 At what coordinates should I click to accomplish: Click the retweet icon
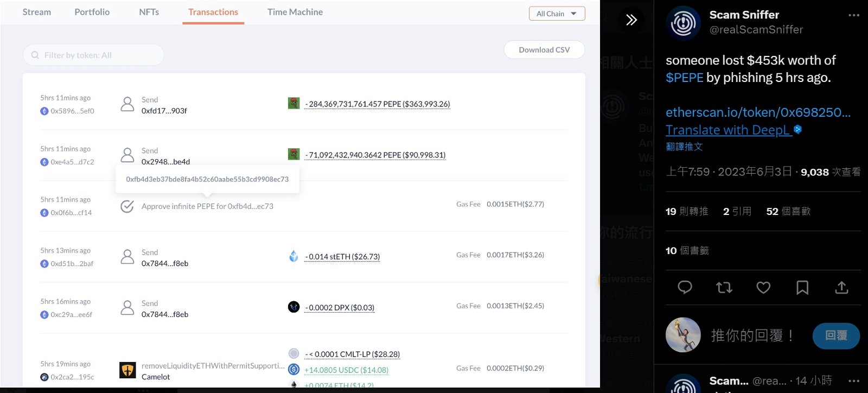[x=724, y=287]
